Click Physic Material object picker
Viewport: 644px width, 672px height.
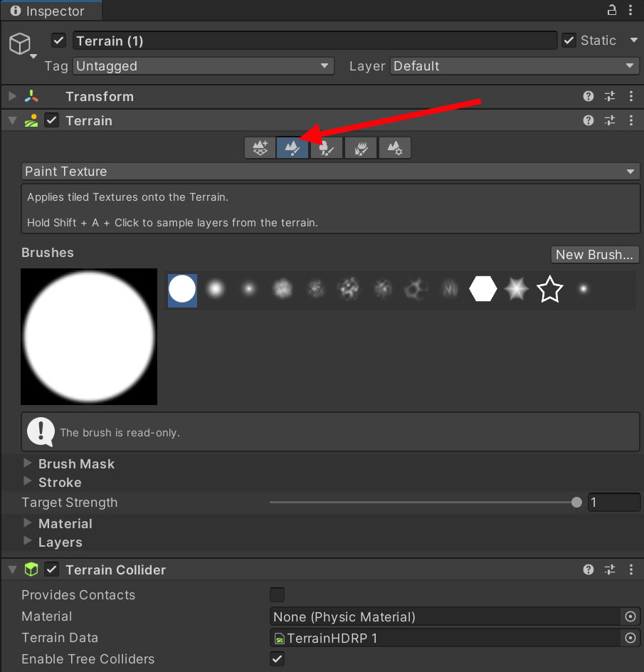pos(630,616)
